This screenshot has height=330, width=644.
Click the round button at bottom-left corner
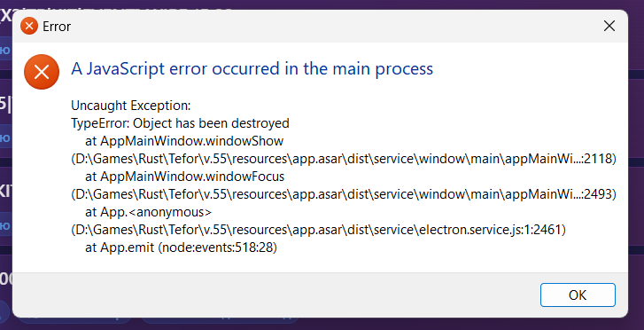pos(5,311)
